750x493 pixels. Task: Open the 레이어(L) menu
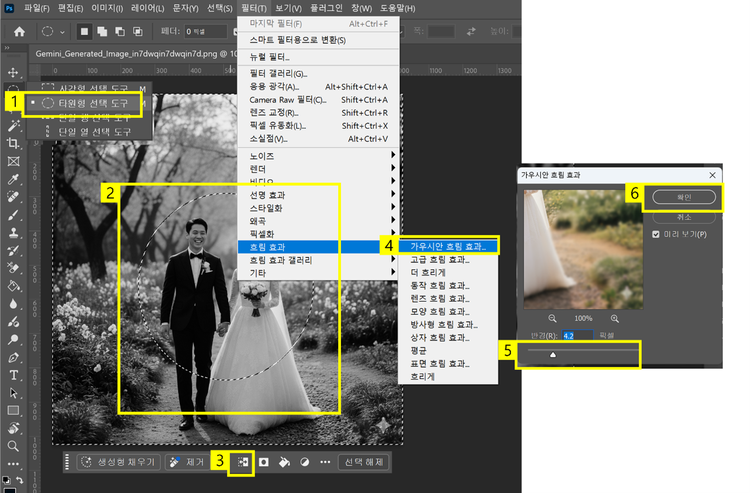[x=147, y=8]
